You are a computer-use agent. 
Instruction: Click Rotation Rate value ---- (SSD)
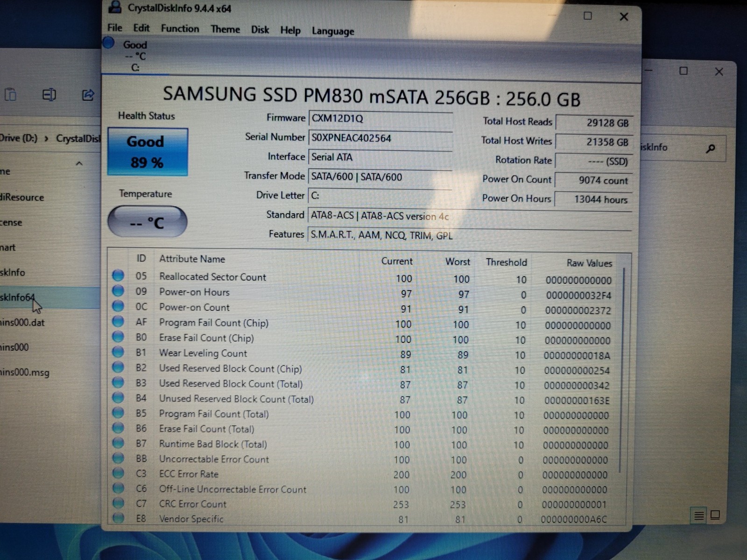594,161
